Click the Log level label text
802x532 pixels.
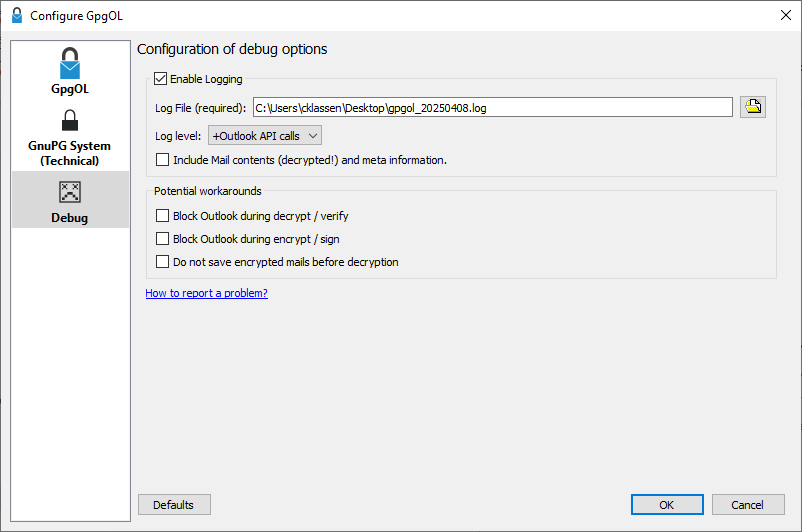[178, 136]
